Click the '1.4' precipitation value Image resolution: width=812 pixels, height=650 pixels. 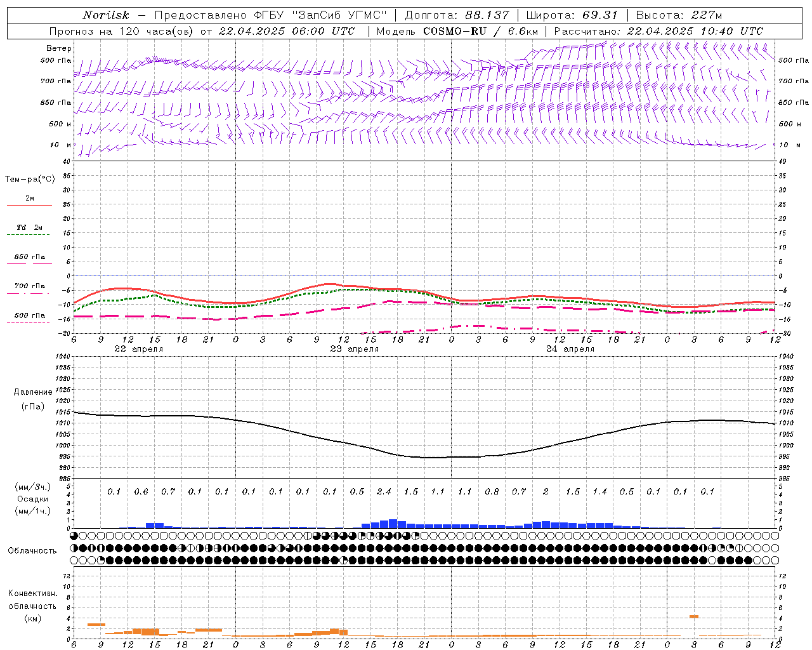(x=599, y=492)
